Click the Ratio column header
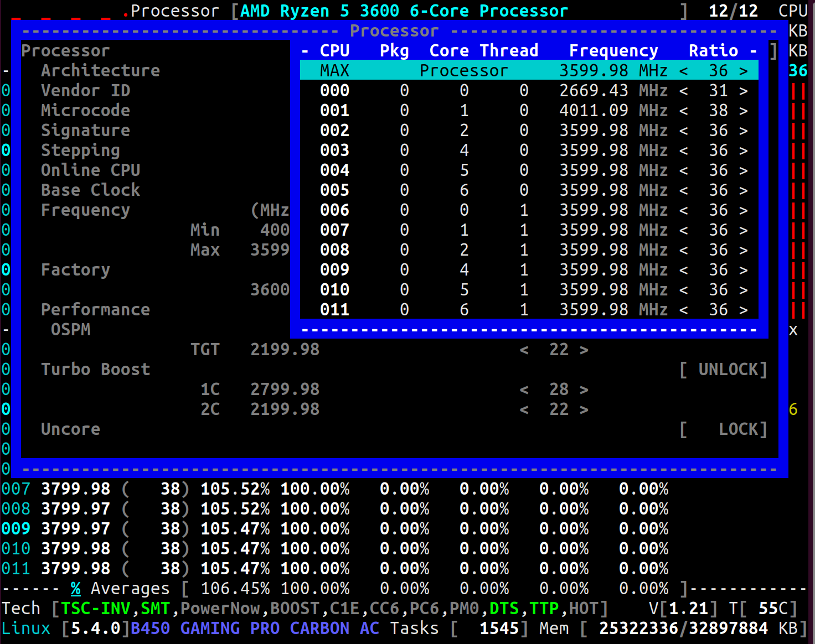The height and width of the screenshot is (644, 815). [x=713, y=50]
